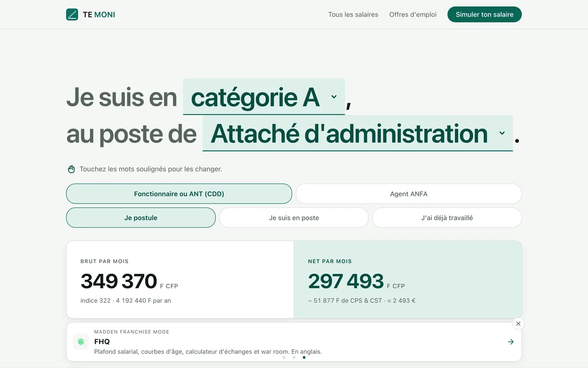Click the gross salary value 349 370
Image resolution: width=588 pixels, height=368 pixels.
[119, 281]
